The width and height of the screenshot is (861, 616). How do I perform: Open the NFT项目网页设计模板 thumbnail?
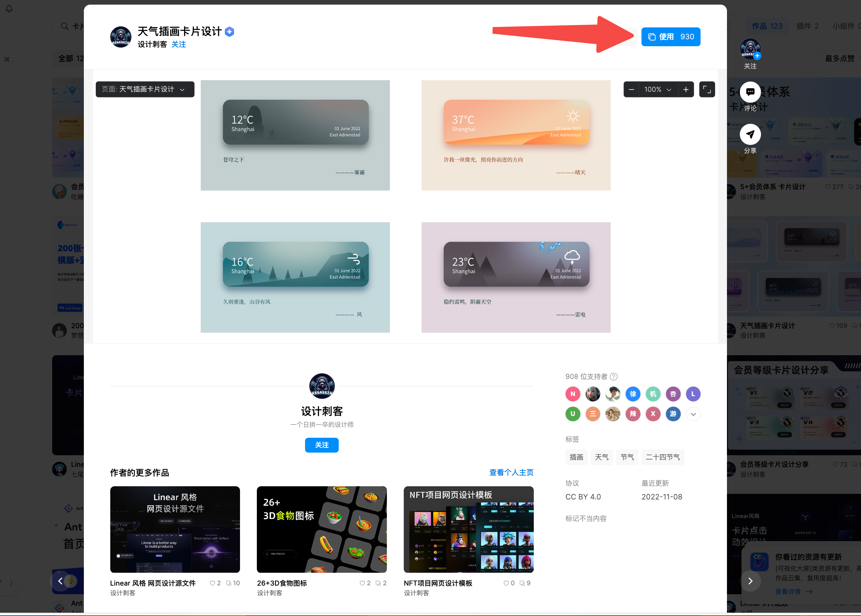tap(468, 529)
